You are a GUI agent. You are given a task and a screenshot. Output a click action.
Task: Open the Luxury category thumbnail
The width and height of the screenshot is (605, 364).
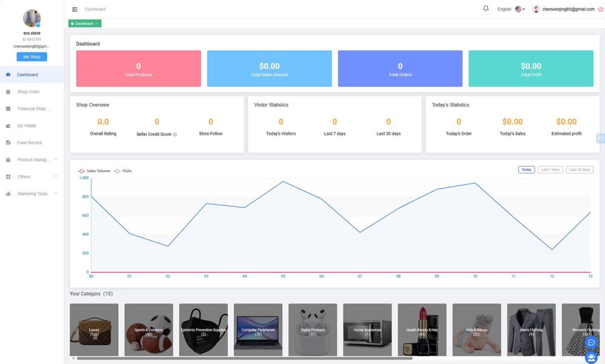click(93, 329)
